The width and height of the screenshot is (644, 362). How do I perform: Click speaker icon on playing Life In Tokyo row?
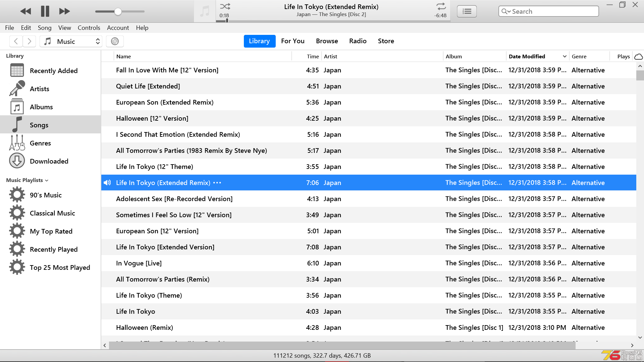pos(107,183)
